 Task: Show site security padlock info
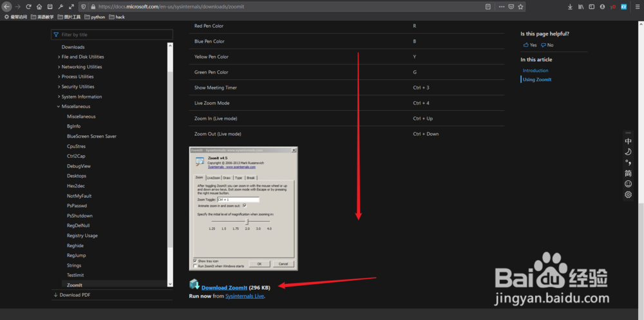point(92,6)
